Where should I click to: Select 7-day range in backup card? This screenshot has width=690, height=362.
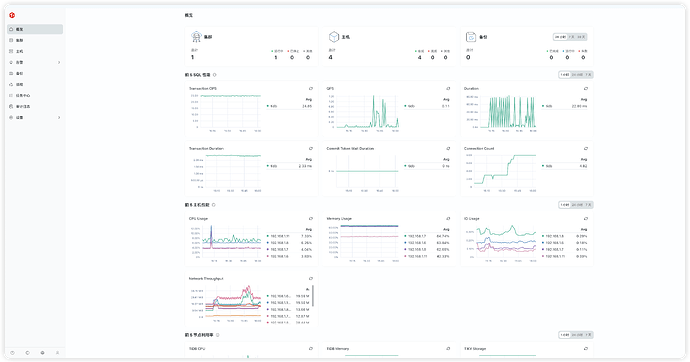(x=571, y=37)
